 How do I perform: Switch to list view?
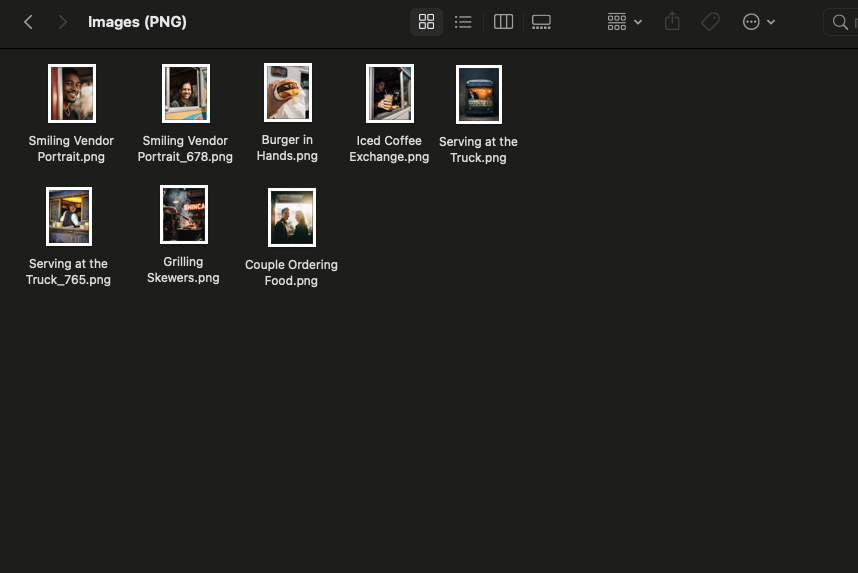(x=463, y=22)
